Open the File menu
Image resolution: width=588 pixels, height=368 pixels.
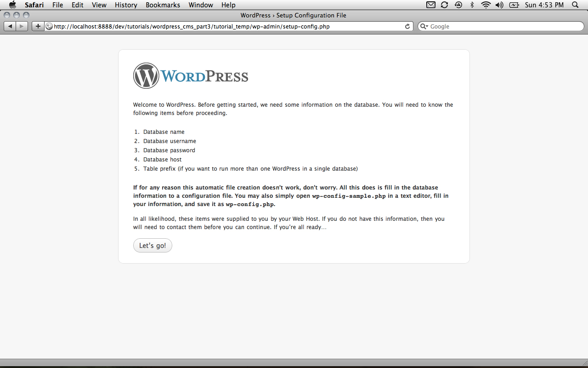pyautogui.click(x=57, y=5)
